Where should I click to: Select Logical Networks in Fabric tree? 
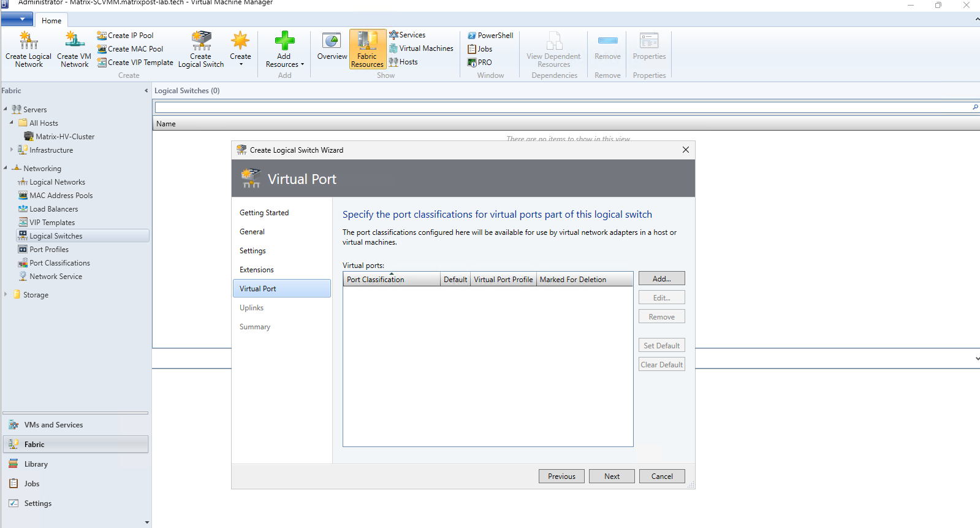pyautogui.click(x=51, y=182)
